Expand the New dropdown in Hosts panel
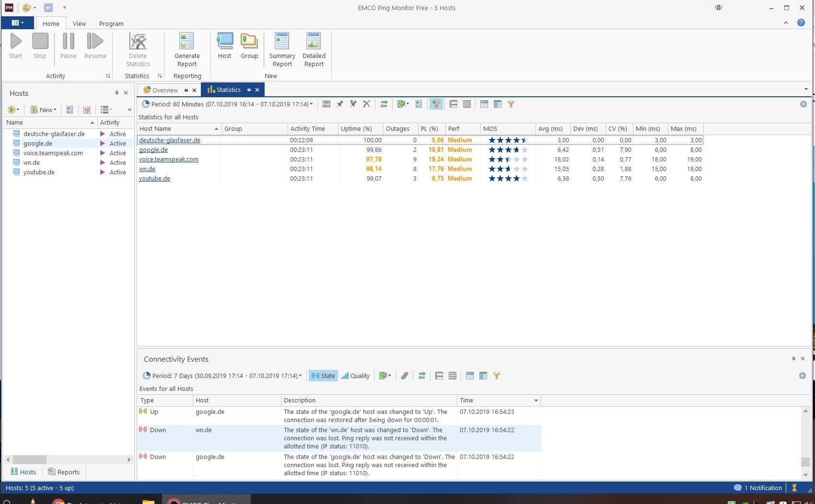This screenshot has width=815, height=504. coord(44,110)
